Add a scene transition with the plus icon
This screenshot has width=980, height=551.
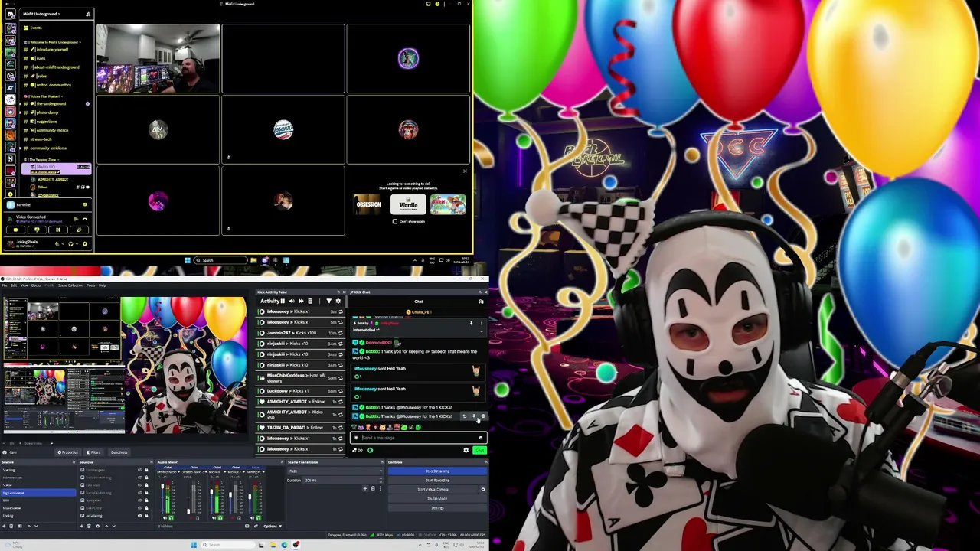pyautogui.click(x=366, y=488)
